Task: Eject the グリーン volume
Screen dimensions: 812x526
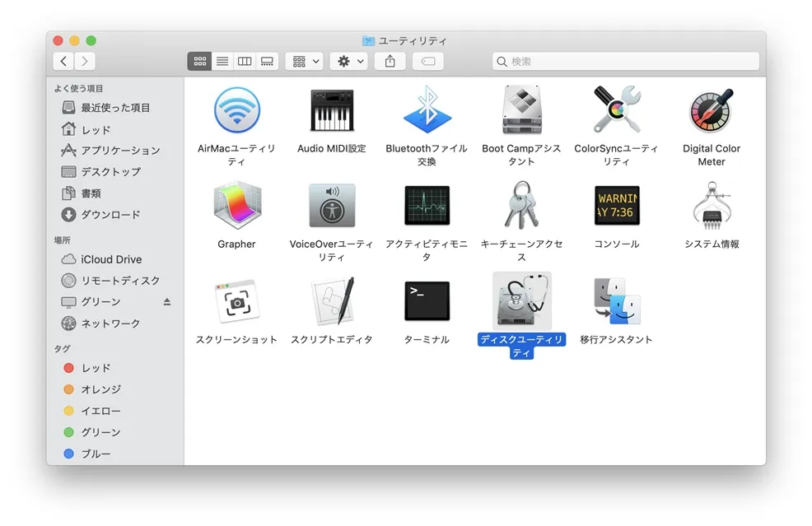Action: 166,301
